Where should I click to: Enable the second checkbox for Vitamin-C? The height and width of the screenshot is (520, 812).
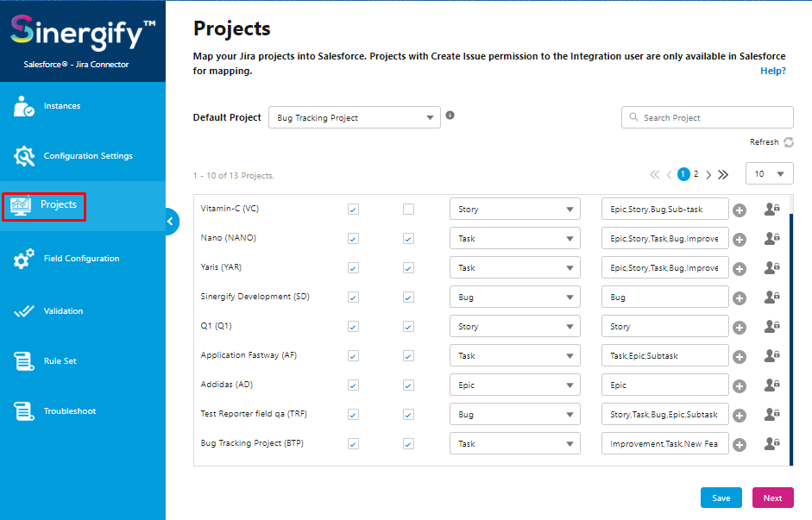click(x=408, y=209)
